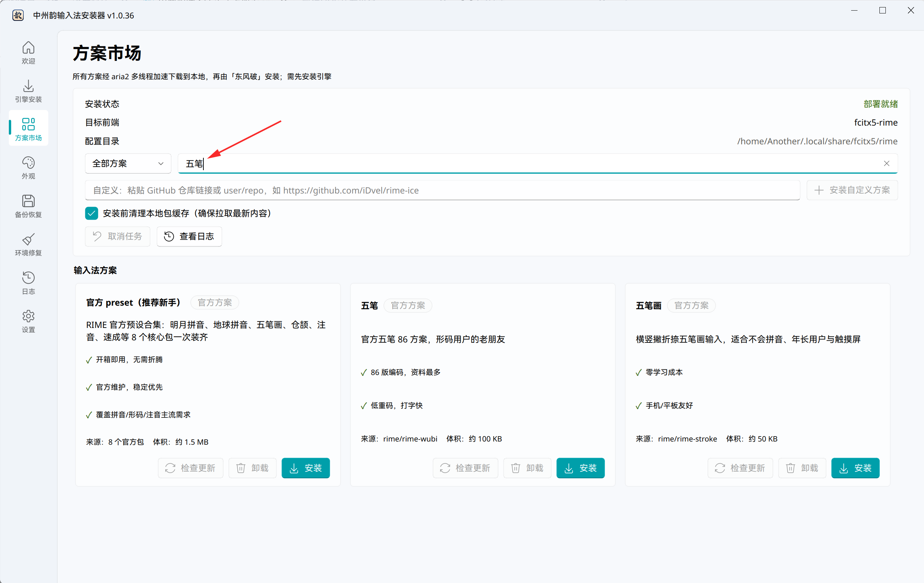
Task: Open the 备份恢复 backup page
Action: click(x=28, y=206)
